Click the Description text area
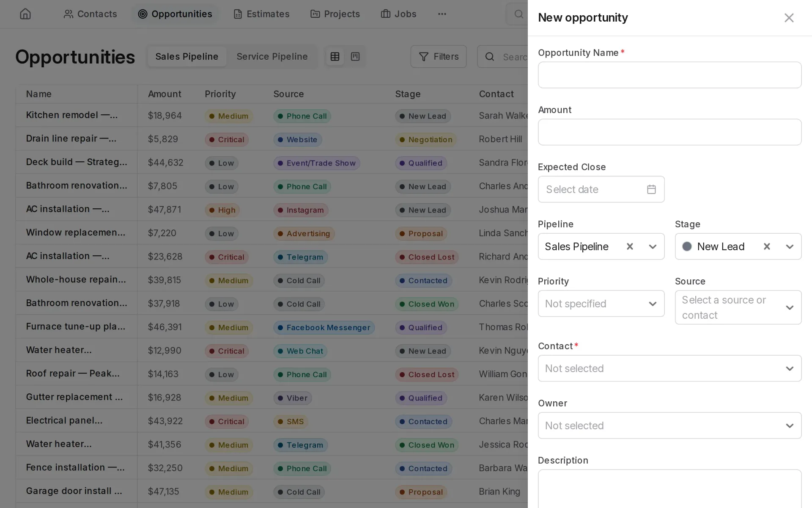The width and height of the screenshot is (812, 508). [669, 489]
